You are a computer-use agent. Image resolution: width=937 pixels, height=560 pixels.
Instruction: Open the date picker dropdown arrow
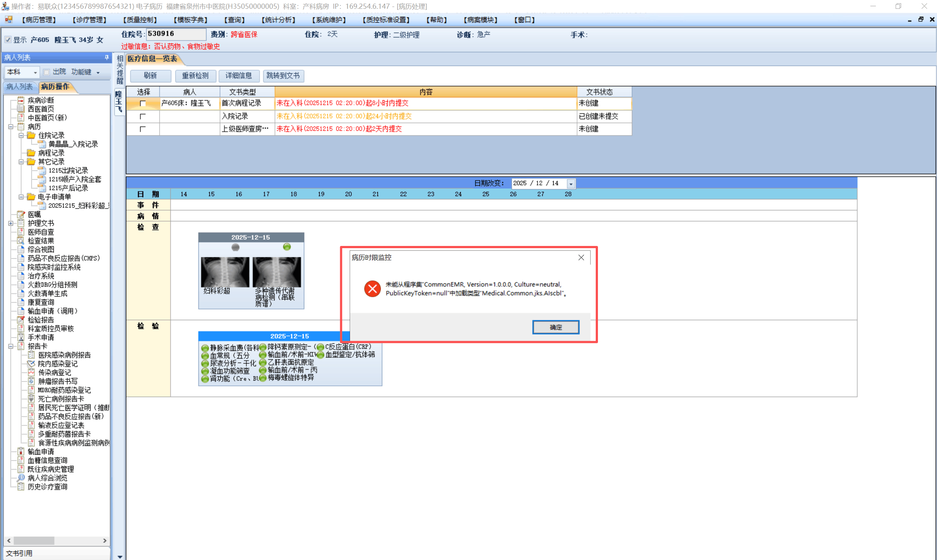571,184
